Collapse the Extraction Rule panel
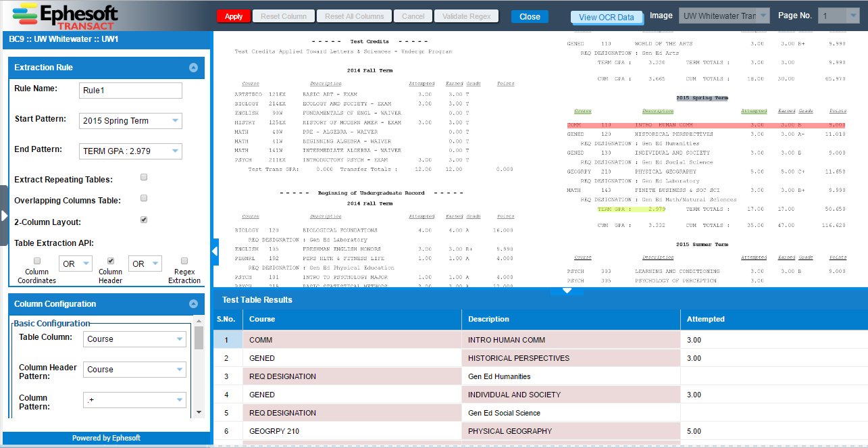Screen dimensions: 868x448 pos(193,68)
